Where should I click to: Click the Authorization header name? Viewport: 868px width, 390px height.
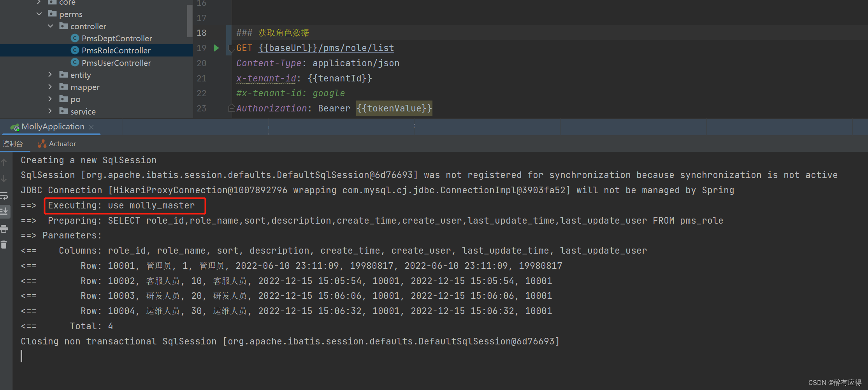tap(272, 108)
